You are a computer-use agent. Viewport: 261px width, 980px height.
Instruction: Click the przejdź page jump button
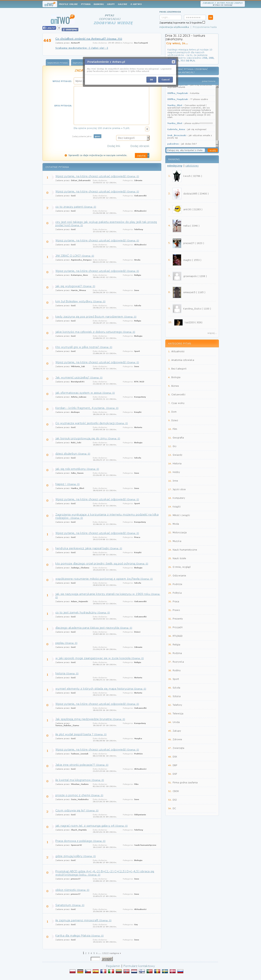pyautogui.click(x=107, y=959)
